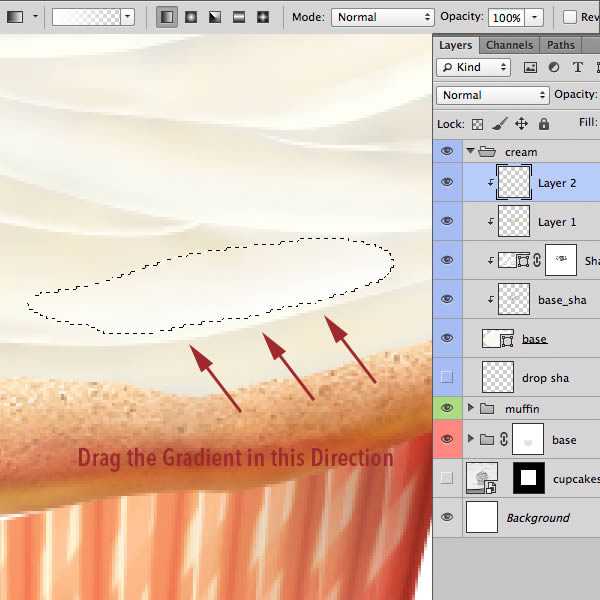Click the gradient preview swatch
The height and width of the screenshot is (600, 600).
click(x=86, y=17)
